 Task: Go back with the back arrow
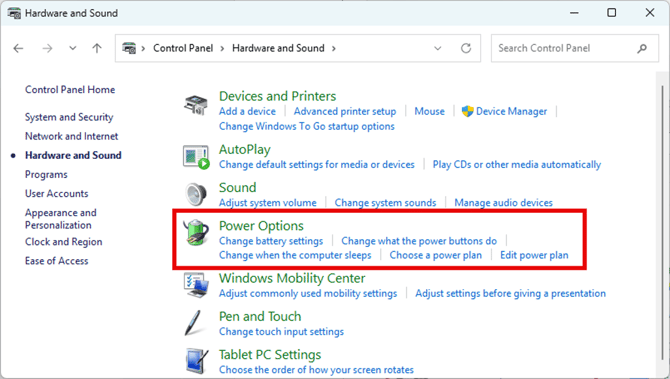[18, 48]
